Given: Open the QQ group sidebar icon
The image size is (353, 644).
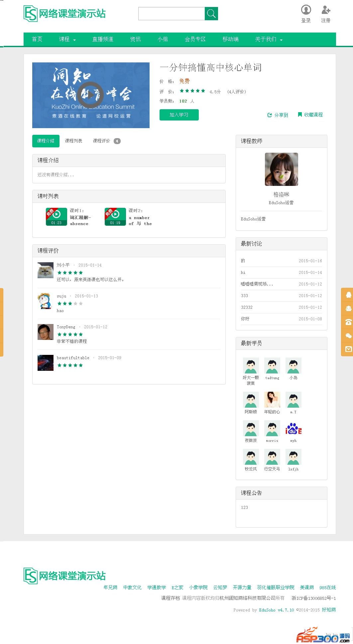Looking at the screenshot, I should pyautogui.click(x=348, y=308).
